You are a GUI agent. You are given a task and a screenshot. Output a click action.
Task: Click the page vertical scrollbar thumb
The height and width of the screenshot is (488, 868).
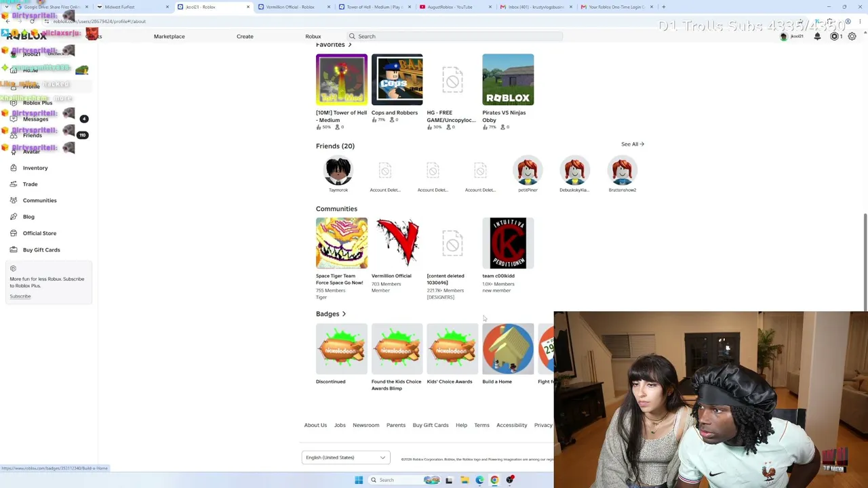[865, 262]
